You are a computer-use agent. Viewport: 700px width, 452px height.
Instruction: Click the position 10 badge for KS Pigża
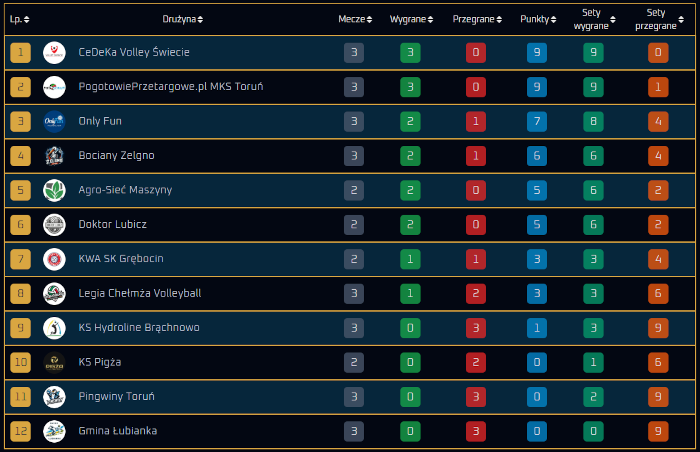pyautogui.click(x=20, y=362)
